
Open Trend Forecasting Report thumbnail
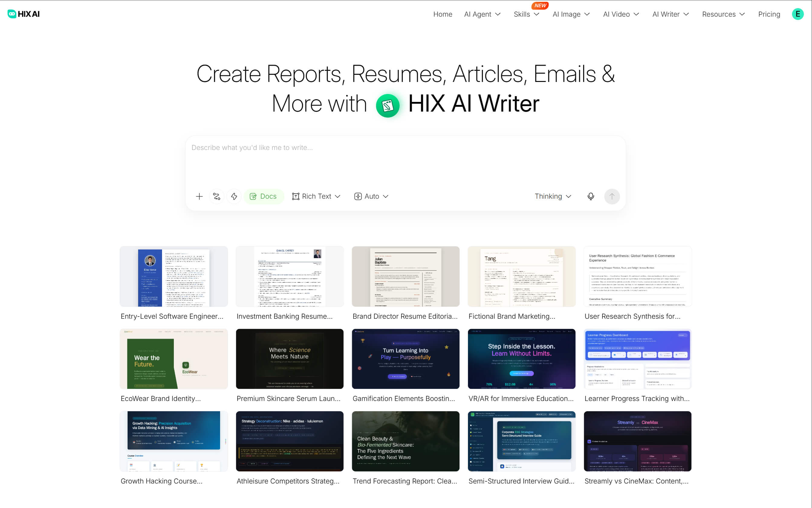[x=406, y=441]
